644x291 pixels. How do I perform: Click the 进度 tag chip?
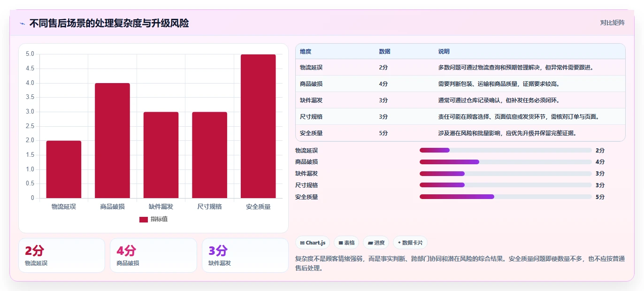click(x=376, y=243)
